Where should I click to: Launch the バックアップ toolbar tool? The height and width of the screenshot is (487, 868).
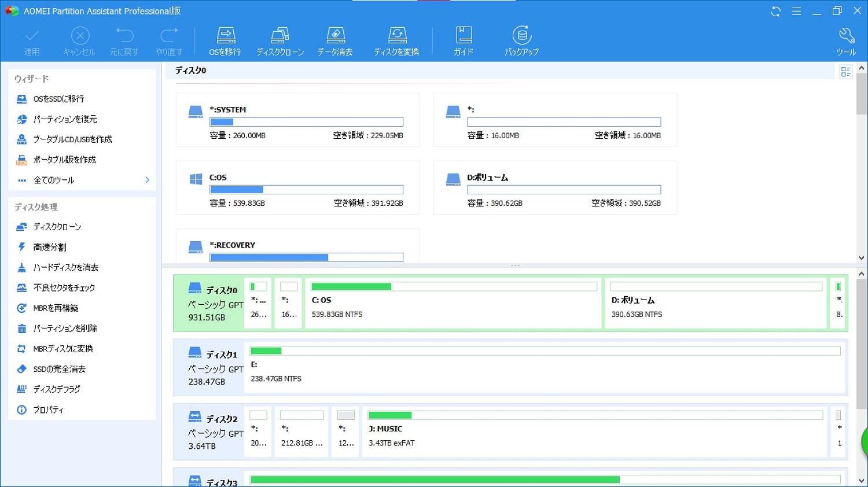(x=521, y=41)
